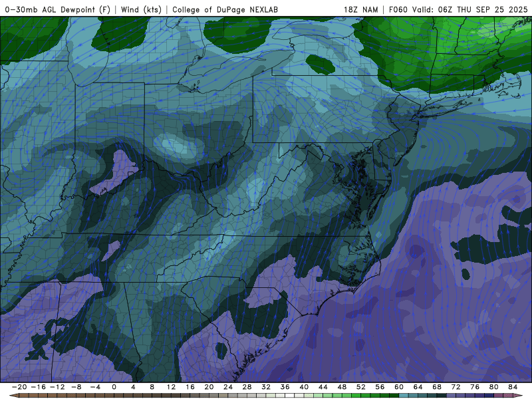Pick the '24' legend value
This screenshot has height=399, width=532.
pyautogui.click(x=228, y=387)
